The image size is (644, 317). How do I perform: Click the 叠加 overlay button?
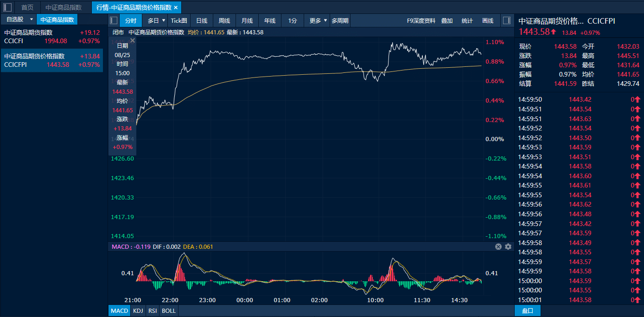[x=447, y=20]
